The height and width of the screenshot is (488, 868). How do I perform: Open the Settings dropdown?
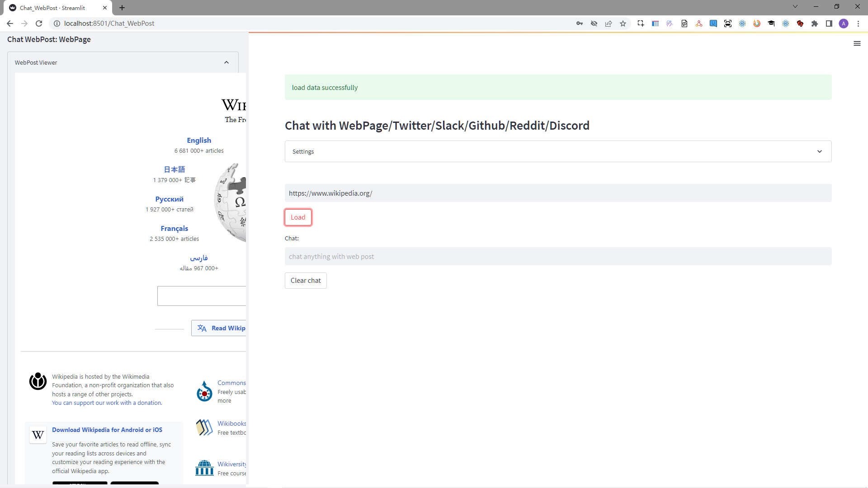(x=557, y=151)
